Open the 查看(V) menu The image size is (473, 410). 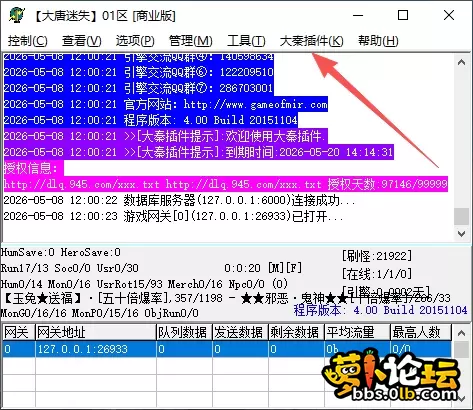(82, 41)
